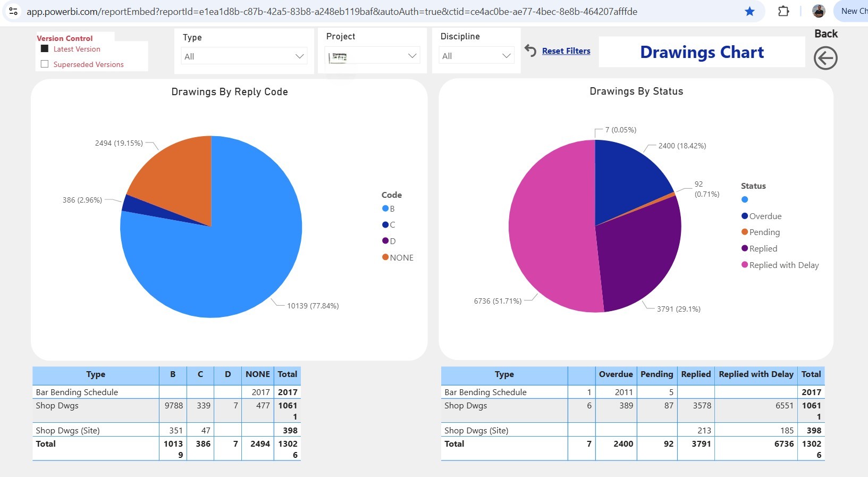Click the Back arrow circle icon
This screenshot has width=868, height=477.
(x=825, y=58)
